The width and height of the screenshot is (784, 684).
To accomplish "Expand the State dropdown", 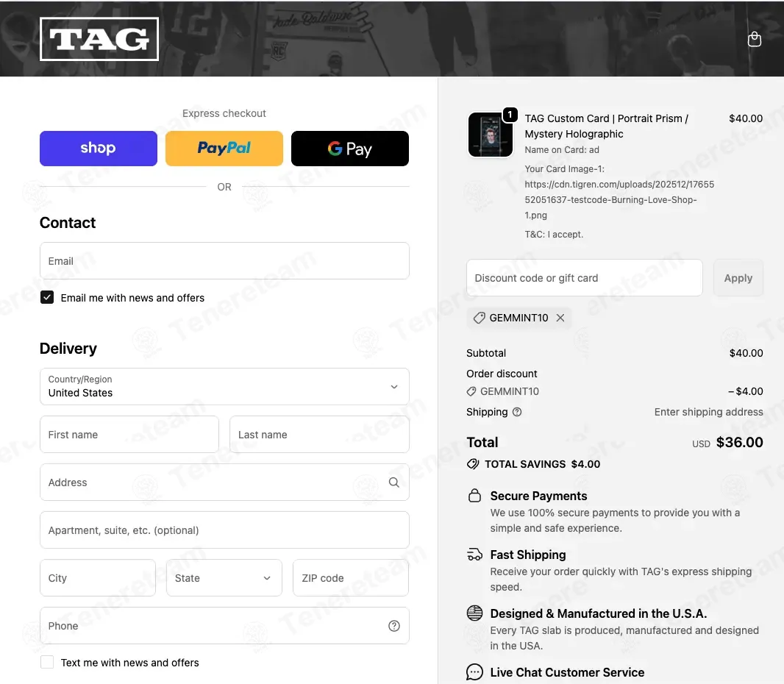I will point(224,578).
